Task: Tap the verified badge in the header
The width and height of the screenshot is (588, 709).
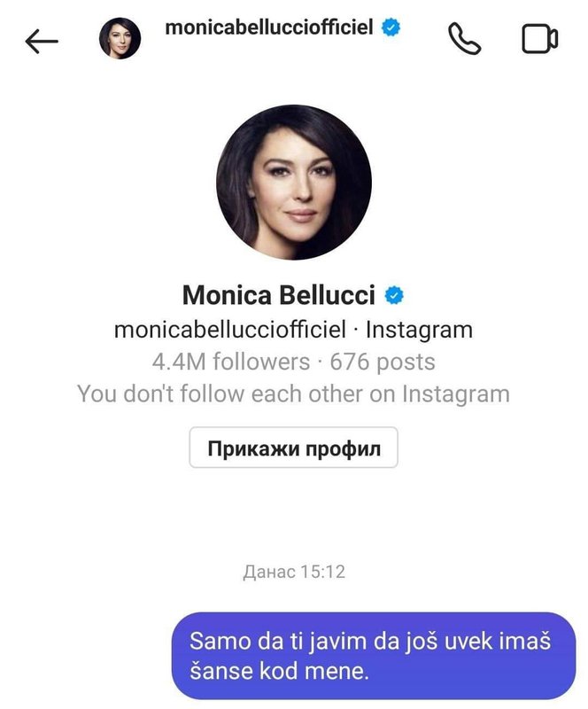Action: coord(391,27)
